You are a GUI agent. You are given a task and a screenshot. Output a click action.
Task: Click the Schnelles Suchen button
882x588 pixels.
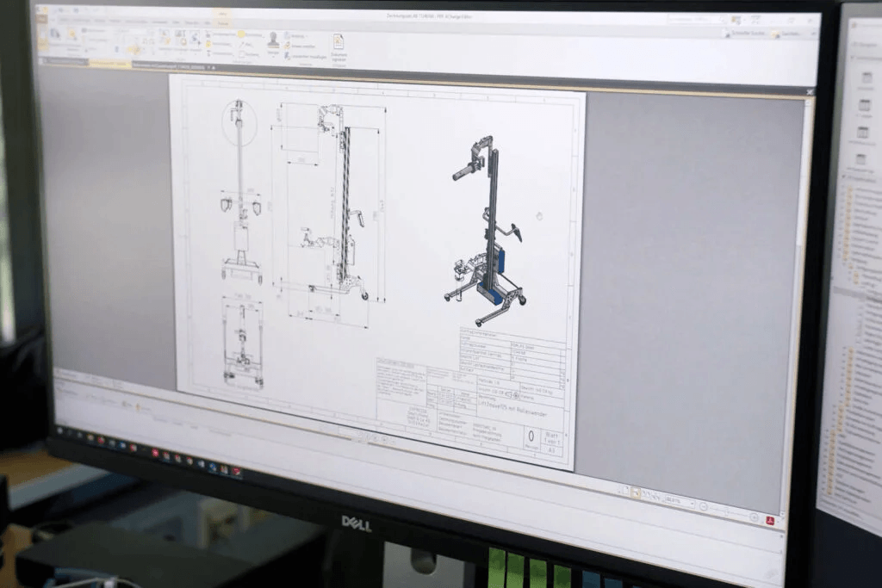[743, 33]
